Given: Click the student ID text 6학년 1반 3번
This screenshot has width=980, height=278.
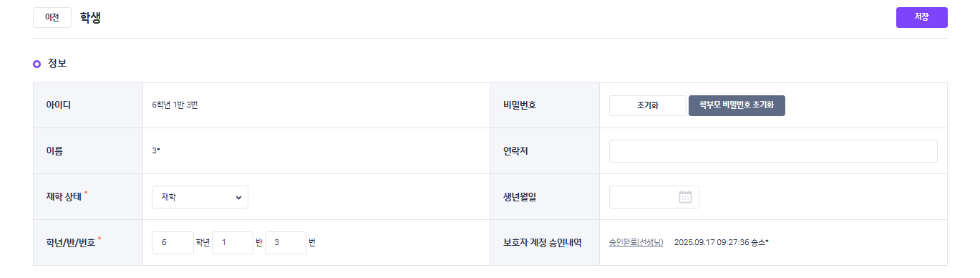Looking at the screenshot, I should click(175, 105).
